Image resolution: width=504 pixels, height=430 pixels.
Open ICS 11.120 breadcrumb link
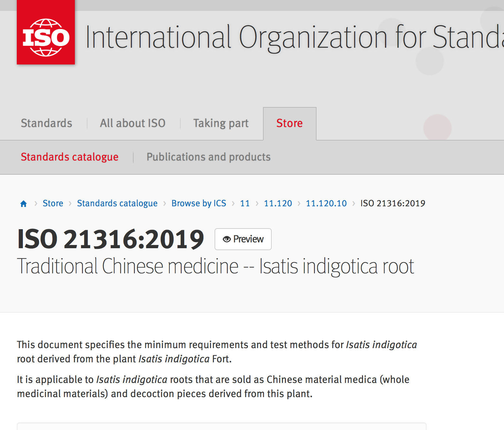pyautogui.click(x=278, y=203)
